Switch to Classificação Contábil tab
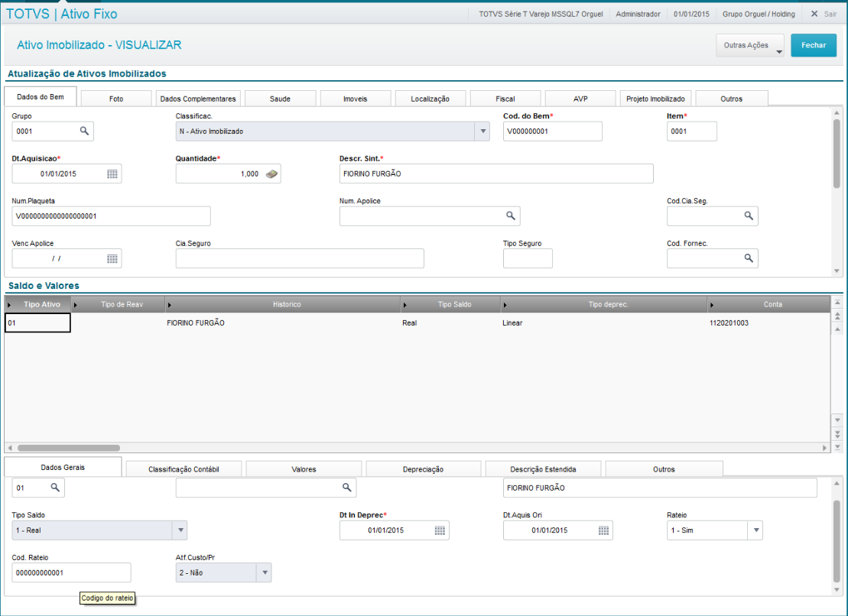The width and height of the screenshot is (848, 616). click(x=184, y=469)
